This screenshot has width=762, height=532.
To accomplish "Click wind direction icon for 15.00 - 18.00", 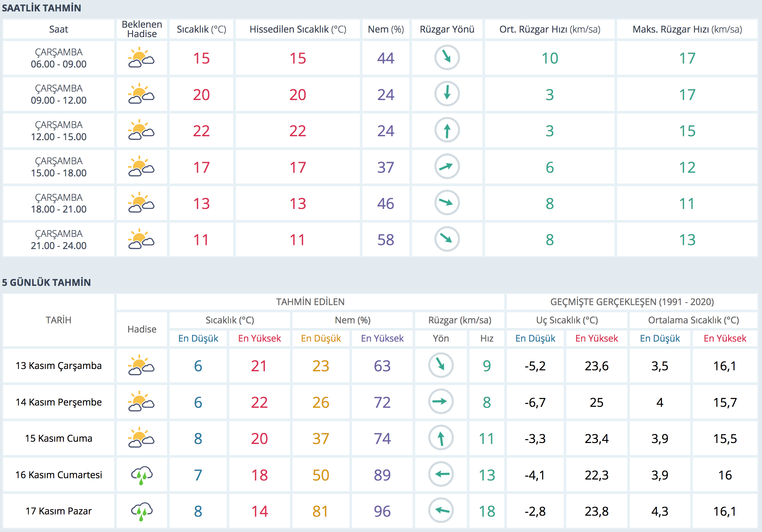I will [x=447, y=167].
